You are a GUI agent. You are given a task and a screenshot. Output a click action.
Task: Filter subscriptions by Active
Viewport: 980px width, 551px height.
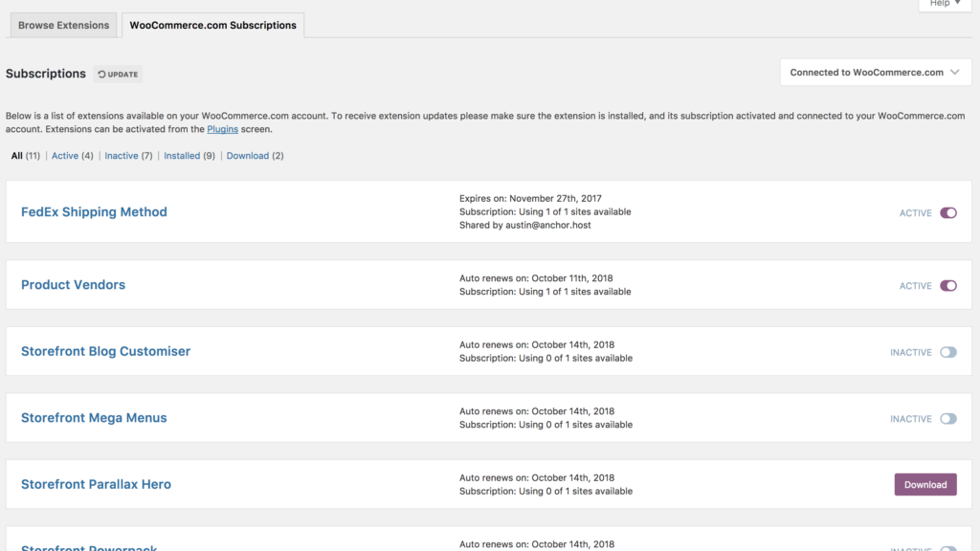pos(65,156)
